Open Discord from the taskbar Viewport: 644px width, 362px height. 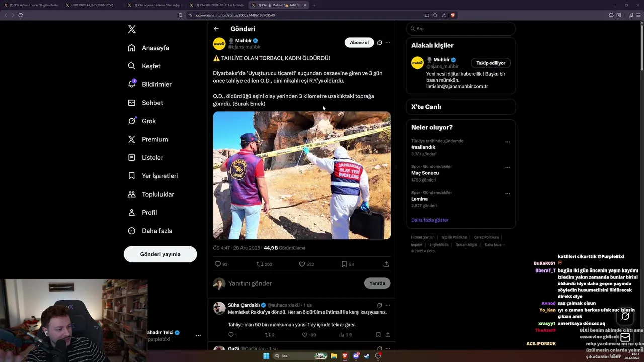click(356, 356)
